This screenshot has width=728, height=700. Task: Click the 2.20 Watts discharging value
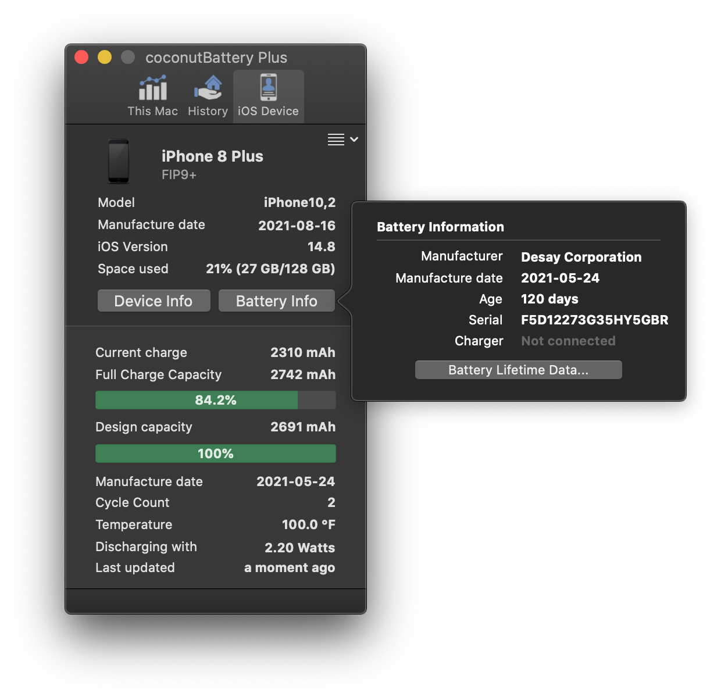pos(299,548)
